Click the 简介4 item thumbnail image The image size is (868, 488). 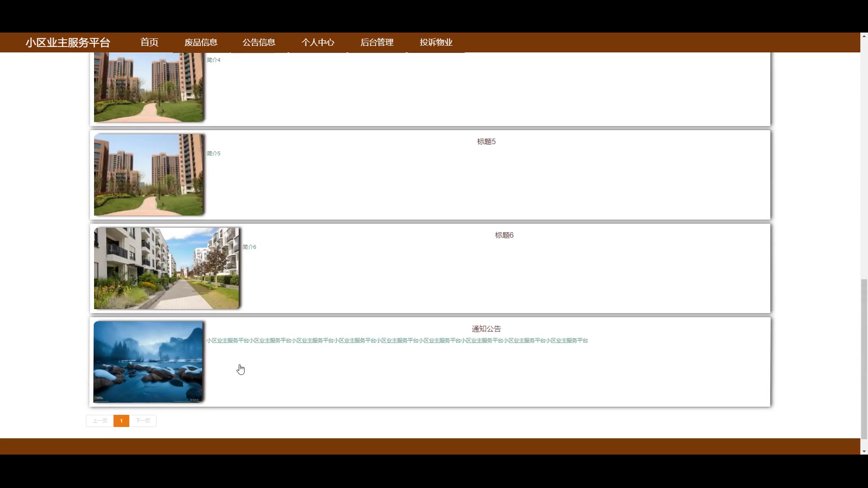click(x=149, y=87)
